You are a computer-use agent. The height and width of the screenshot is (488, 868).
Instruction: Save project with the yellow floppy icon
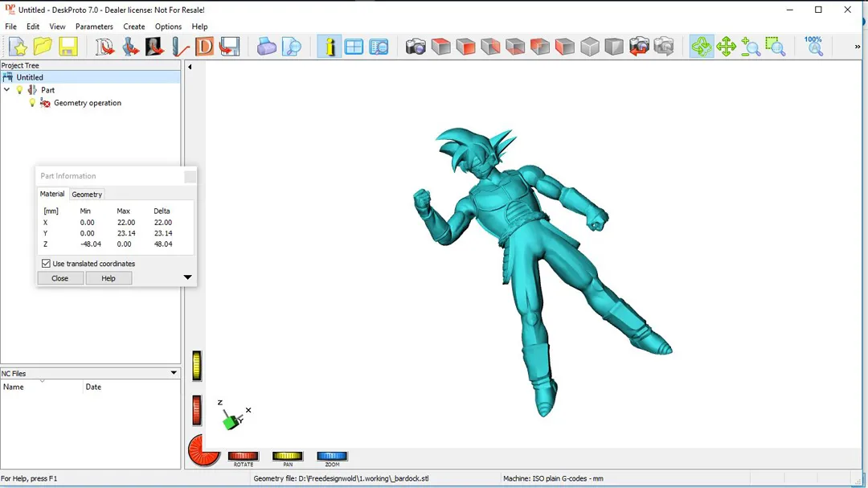[x=68, y=47]
